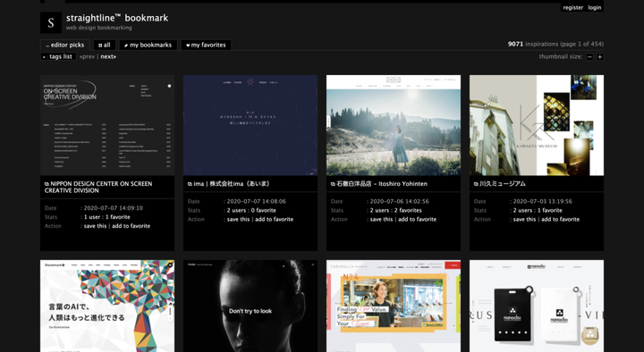Image resolution: width=644 pixels, height=352 pixels.
Task: Add NIPPON DESIGN CENTER entry to favorite
Action: [131, 226]
